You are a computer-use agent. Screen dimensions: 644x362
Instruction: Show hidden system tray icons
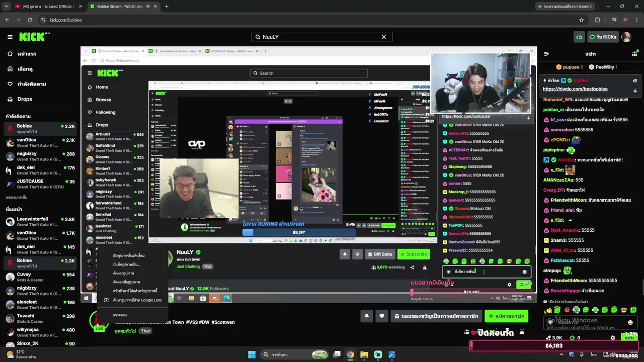pyautogui.click(x=561, y=354)
